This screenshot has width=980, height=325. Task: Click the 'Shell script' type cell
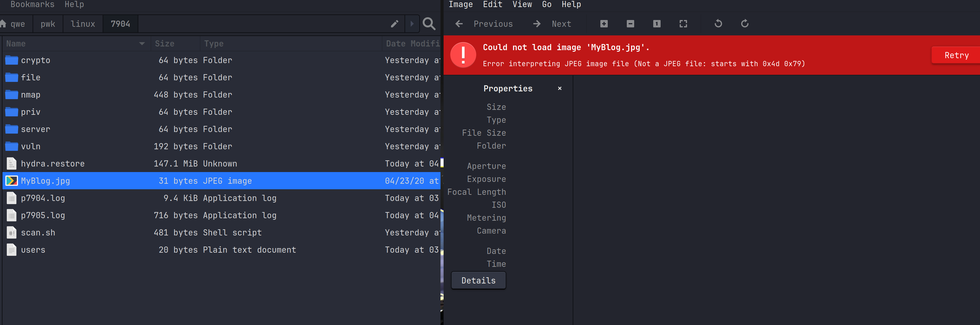(x=232, y=232)
